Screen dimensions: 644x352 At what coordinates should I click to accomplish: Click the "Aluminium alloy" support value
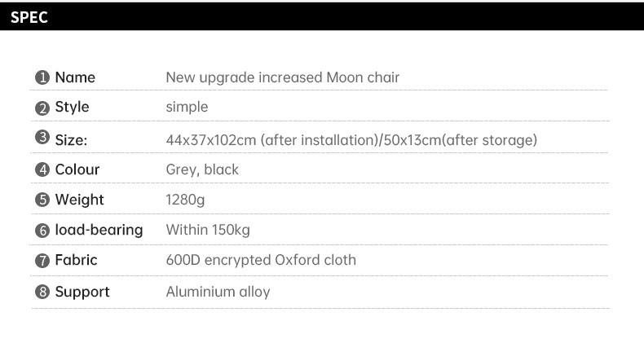pyautogui.click(x=218, y=292)
